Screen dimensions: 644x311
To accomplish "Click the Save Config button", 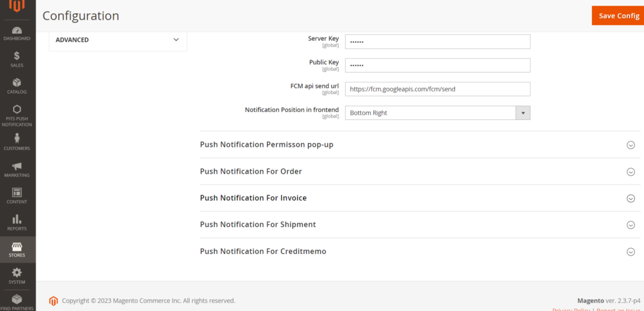I will (619, 16).
